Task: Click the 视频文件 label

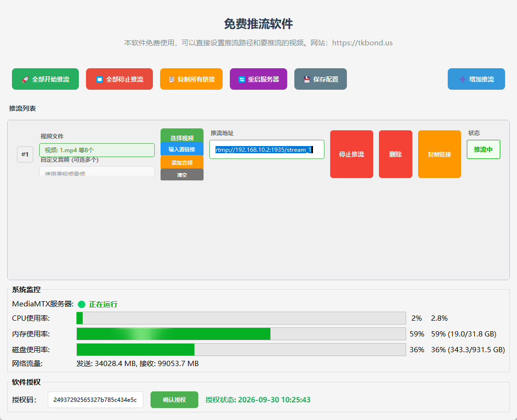Action: [52, 136]
